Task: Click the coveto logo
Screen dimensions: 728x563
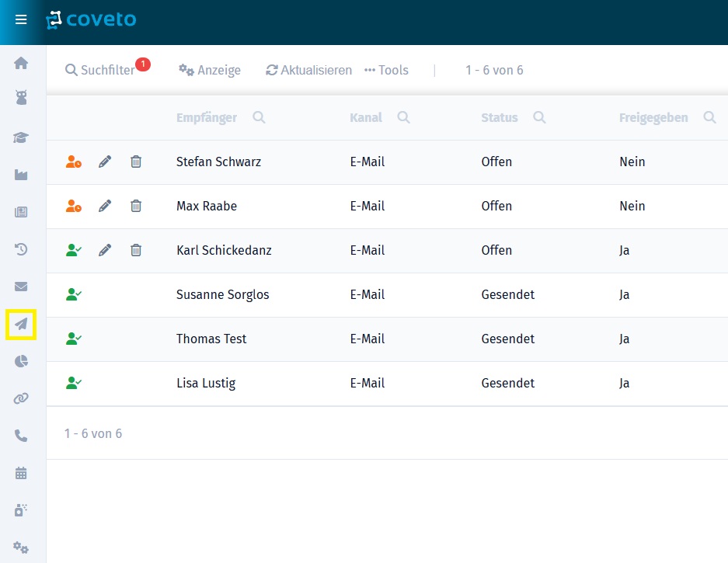Action: (x=91, y=20)
